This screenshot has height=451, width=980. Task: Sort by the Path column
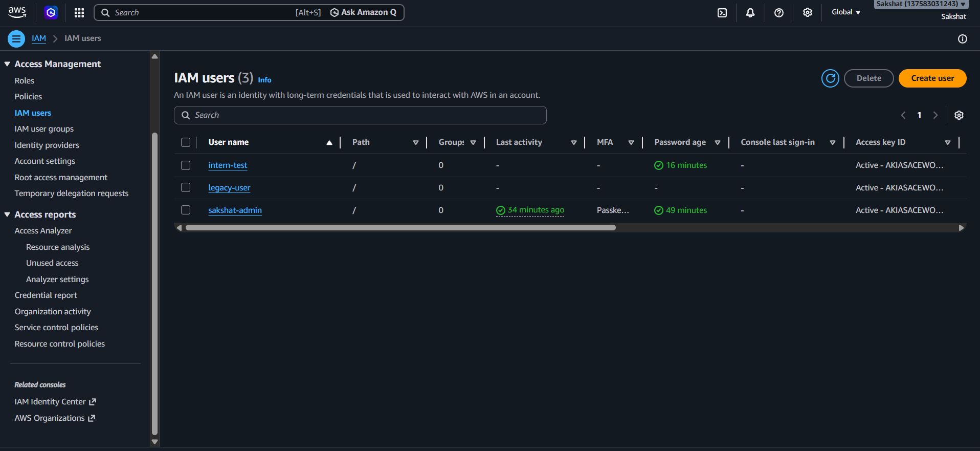pyautogui.click(x=416, y=143)
